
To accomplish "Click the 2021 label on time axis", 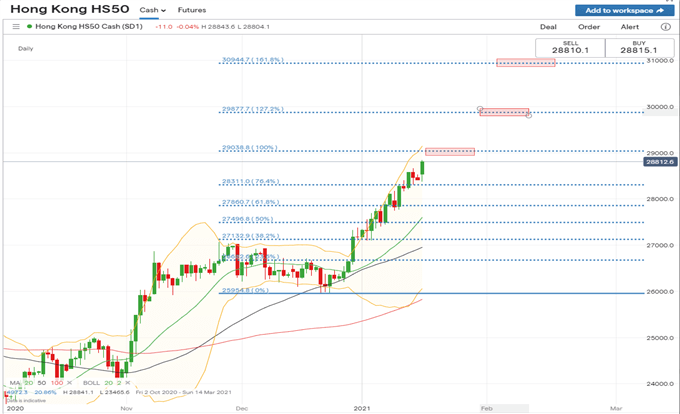I will (362, 408).
